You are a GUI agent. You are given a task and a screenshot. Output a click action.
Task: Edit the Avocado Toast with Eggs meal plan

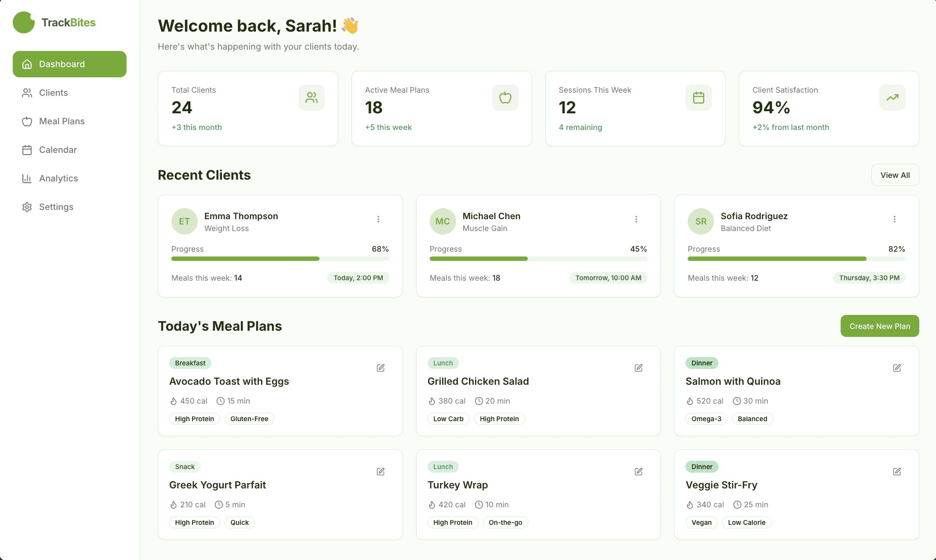pos(381,368)
